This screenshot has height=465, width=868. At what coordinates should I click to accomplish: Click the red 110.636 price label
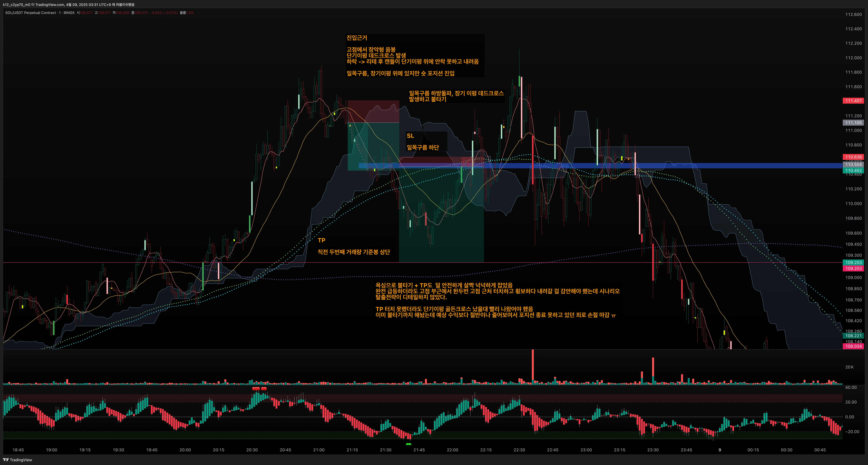point(853,157)
